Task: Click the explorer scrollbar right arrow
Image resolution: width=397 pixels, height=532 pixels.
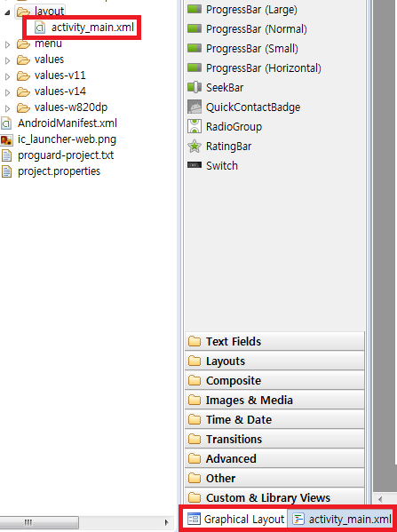Action: [166, 522]
